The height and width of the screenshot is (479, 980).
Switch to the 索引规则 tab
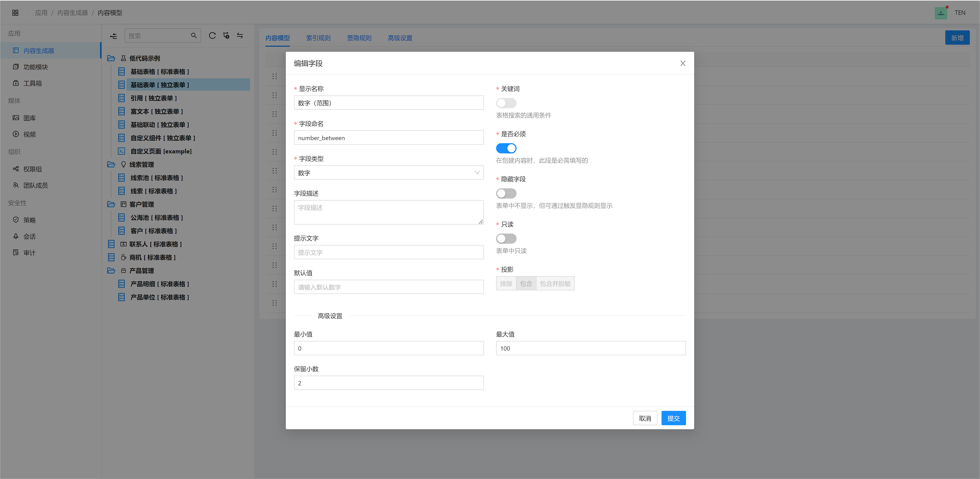318,38
